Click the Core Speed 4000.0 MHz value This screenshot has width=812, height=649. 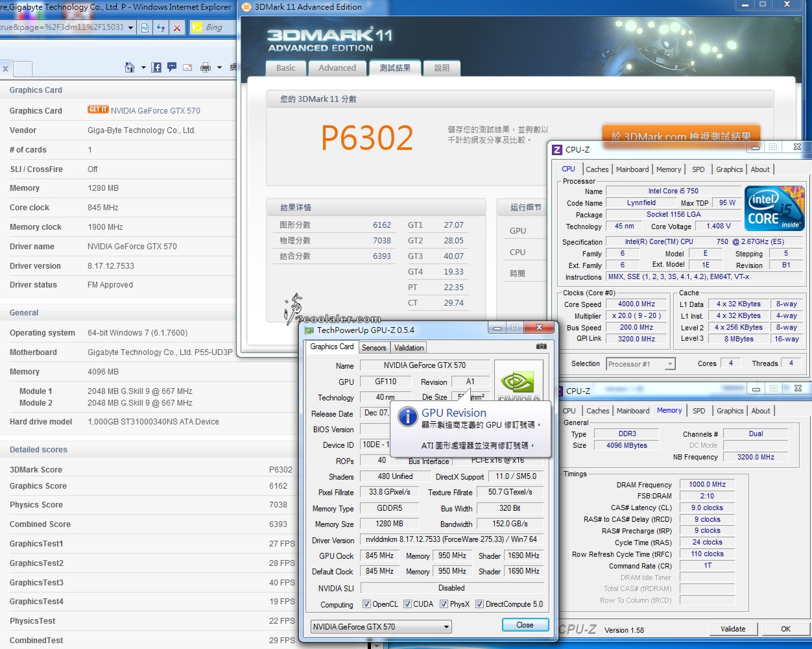(x=636, y=304)
